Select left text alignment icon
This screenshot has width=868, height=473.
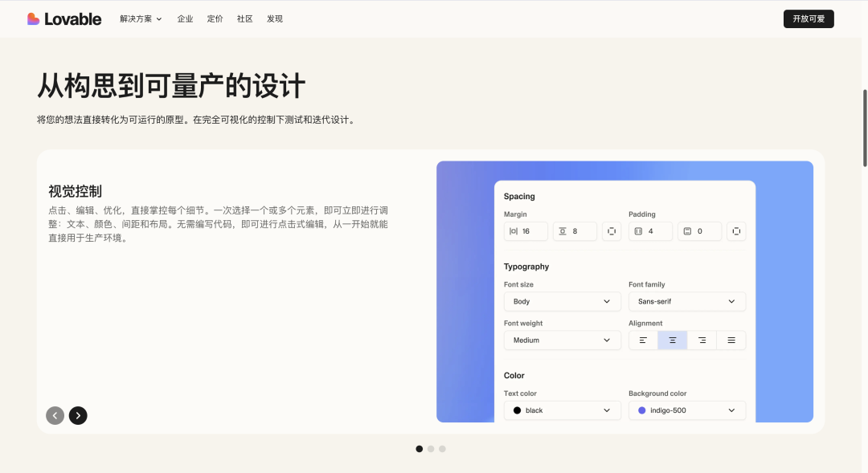point(643,340)
